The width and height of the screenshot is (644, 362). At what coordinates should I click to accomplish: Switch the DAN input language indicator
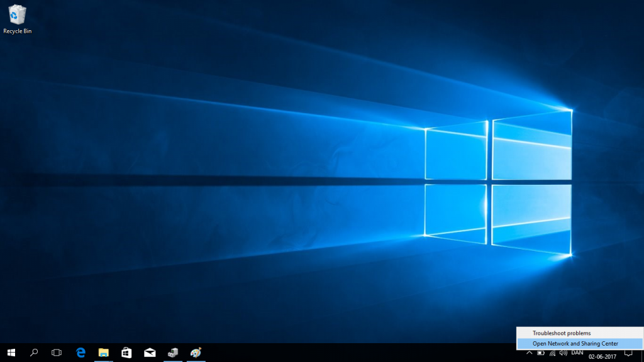tap(577, 353)
